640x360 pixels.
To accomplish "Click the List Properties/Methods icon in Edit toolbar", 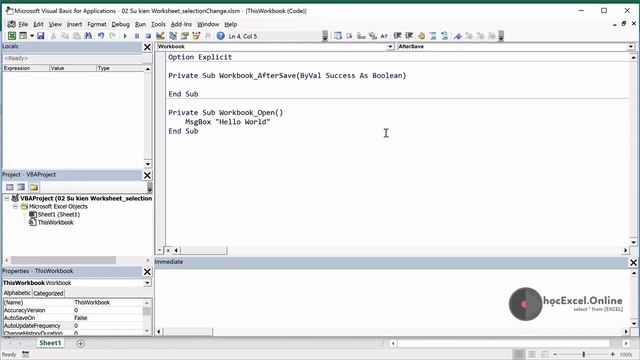I will 338,36.
